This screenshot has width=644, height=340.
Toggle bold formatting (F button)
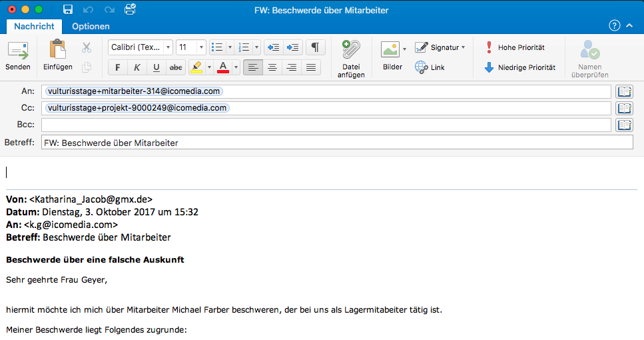(118, 67)
